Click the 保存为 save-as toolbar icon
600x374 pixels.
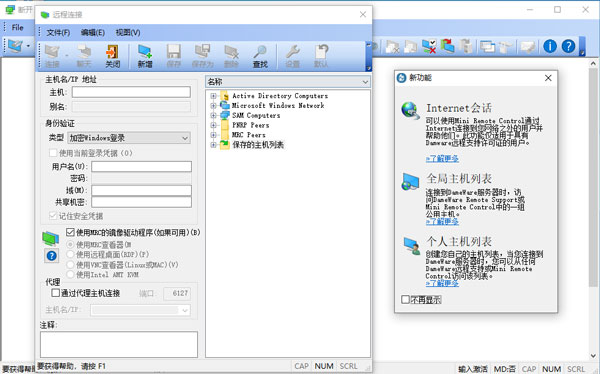(x=202, y=52)
